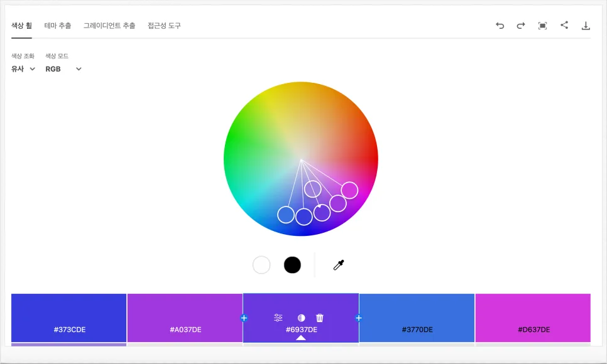The image size is (607, 364).
Task: Click the redo arrow icon
Action: click(x=521, y=26)
